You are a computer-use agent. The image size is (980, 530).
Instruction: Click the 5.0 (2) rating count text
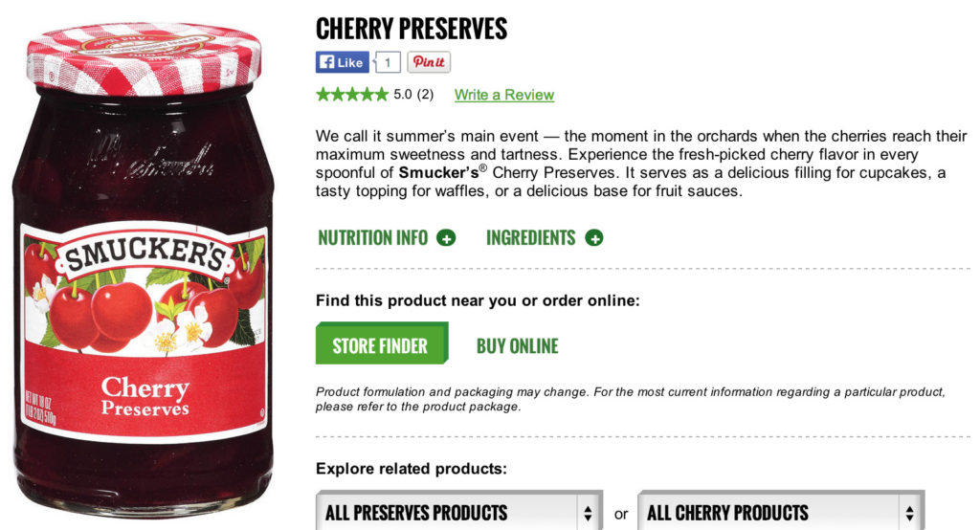click(x=413, y=95)
